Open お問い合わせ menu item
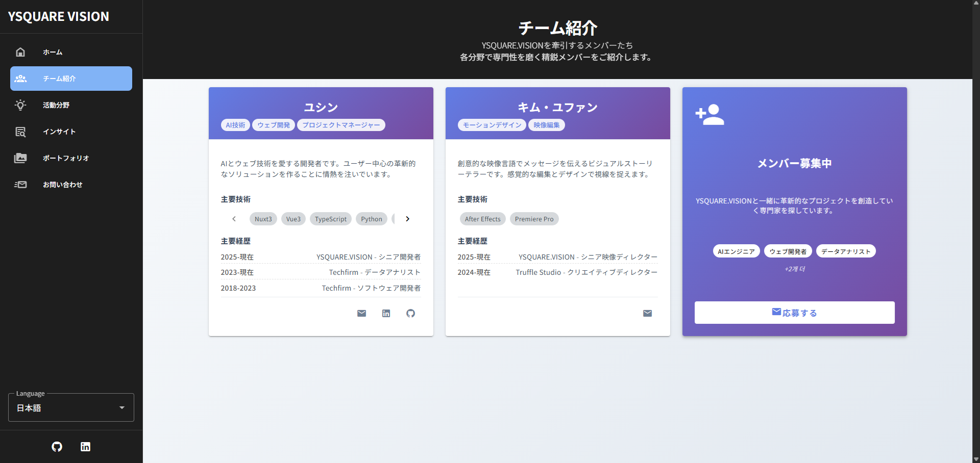980x463 pixels. click(x=71, y=185)
